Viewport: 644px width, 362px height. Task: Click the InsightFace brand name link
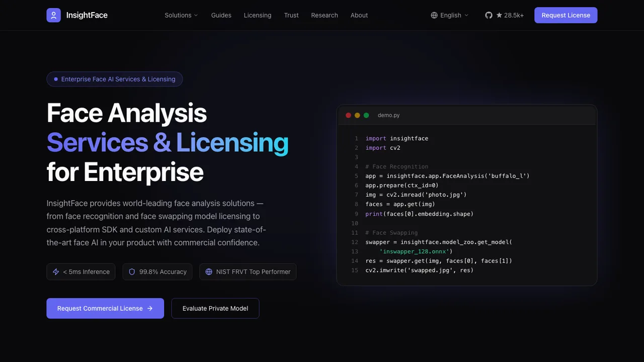pos(87,15)
